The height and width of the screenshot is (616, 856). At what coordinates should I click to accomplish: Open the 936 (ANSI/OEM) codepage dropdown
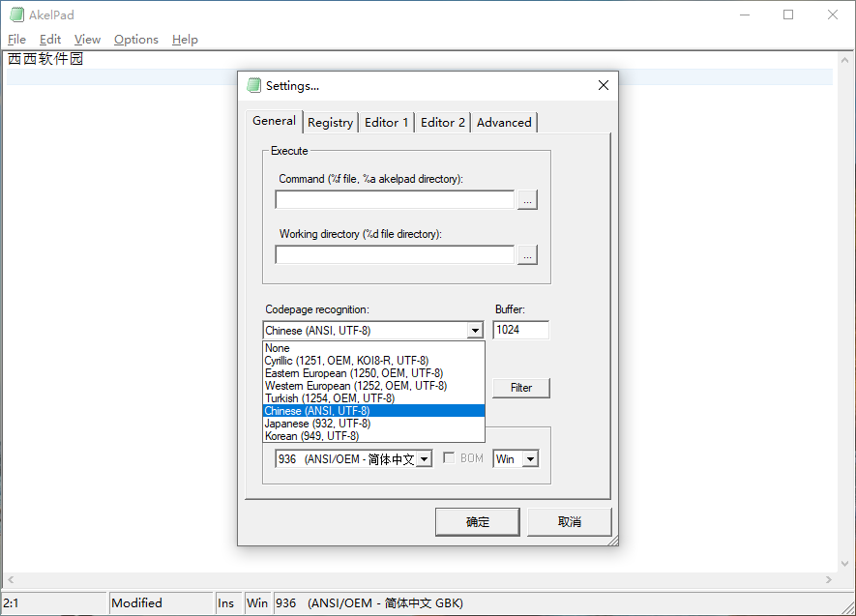[x=425, y=459]
